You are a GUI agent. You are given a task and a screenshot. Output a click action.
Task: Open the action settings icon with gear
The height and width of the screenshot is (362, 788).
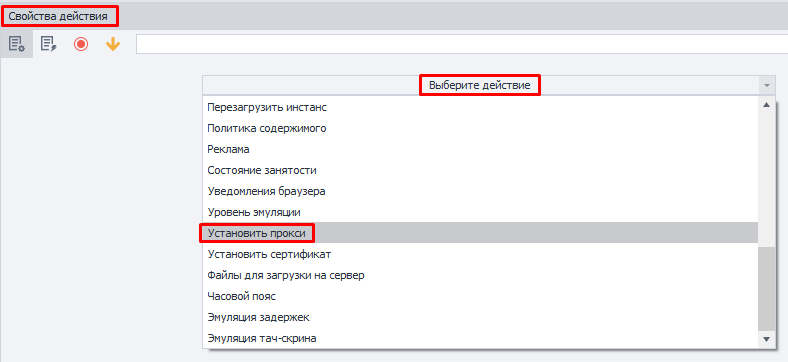17,44
